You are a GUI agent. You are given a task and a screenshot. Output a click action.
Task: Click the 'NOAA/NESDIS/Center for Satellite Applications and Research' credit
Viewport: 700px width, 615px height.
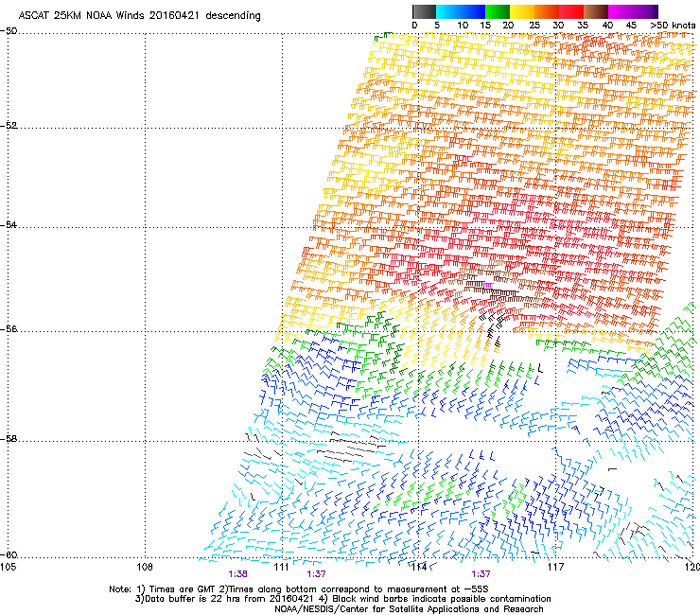(x=409, y=609)
